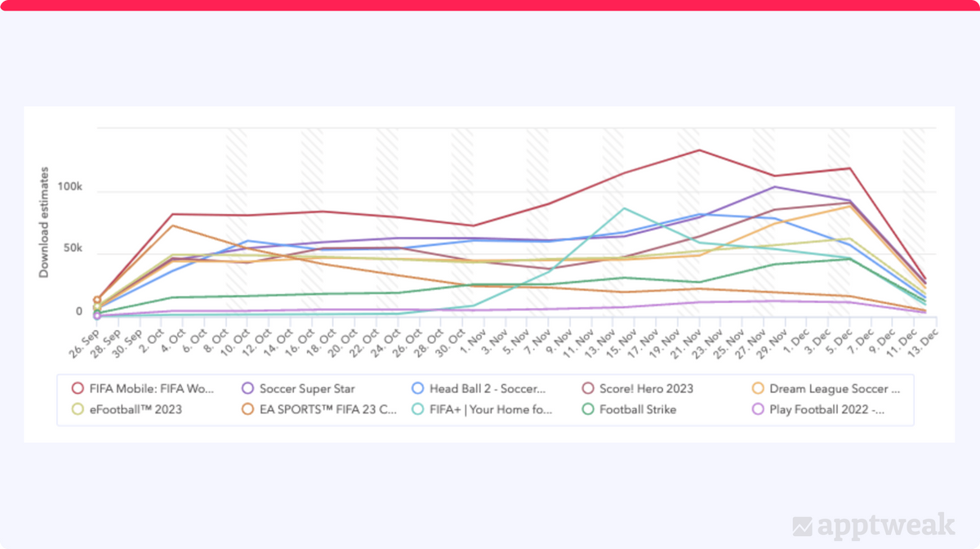The width and height of the screenshot is (980, 549).
Task: Toggle the eFootball™ 2023 legend series
Action: 127,409
